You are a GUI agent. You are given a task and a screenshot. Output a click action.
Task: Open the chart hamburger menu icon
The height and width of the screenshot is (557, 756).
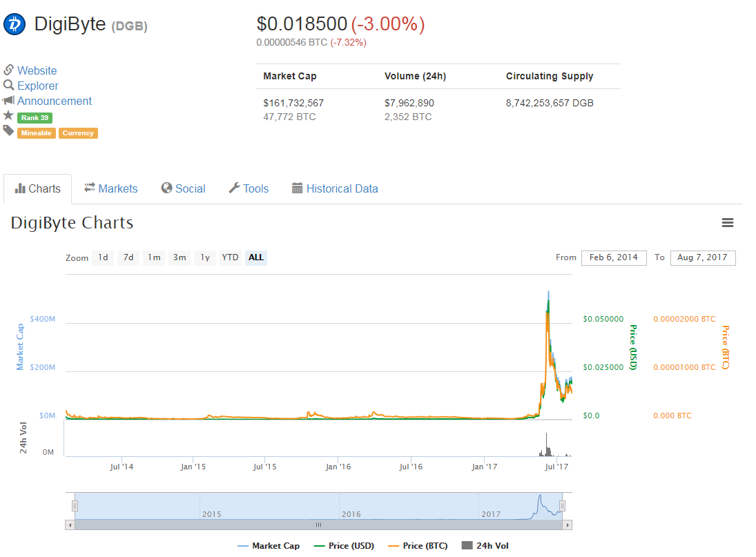pyautogui.click(x=728, y=223)
